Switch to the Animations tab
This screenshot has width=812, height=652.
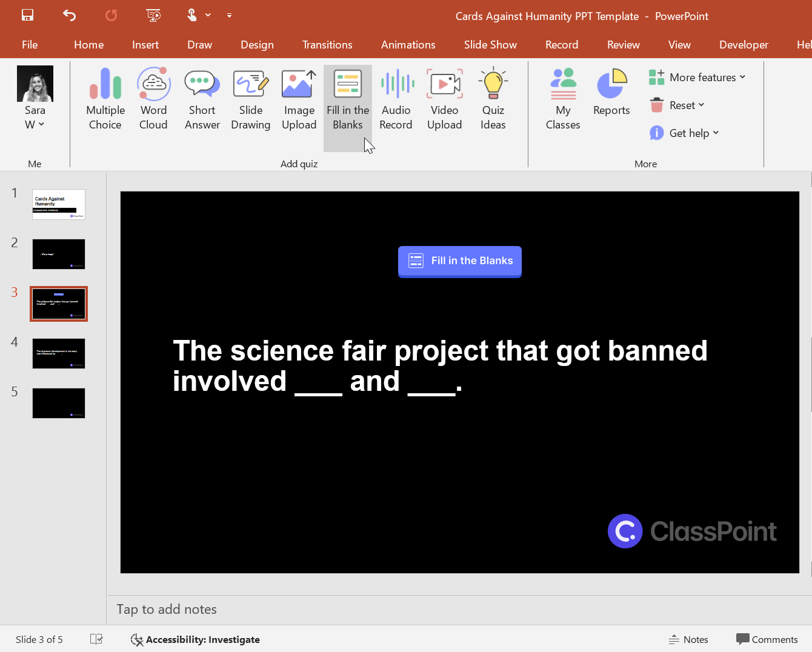(x=408, y=45)
